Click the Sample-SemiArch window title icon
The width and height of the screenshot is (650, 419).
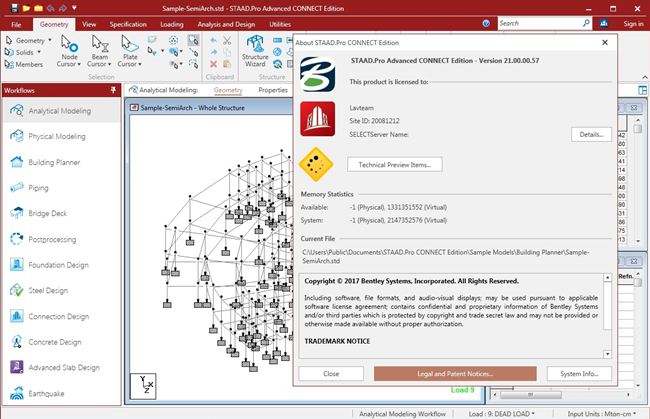tap(134, 107)
